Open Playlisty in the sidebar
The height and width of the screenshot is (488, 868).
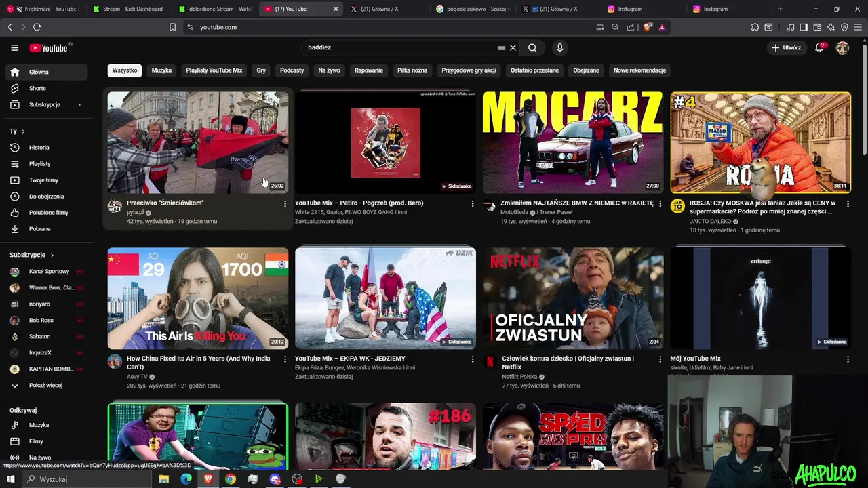46,163
